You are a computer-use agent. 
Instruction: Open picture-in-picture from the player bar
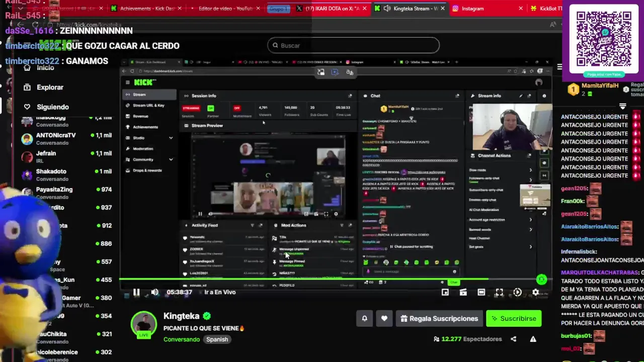click(445, 292)
